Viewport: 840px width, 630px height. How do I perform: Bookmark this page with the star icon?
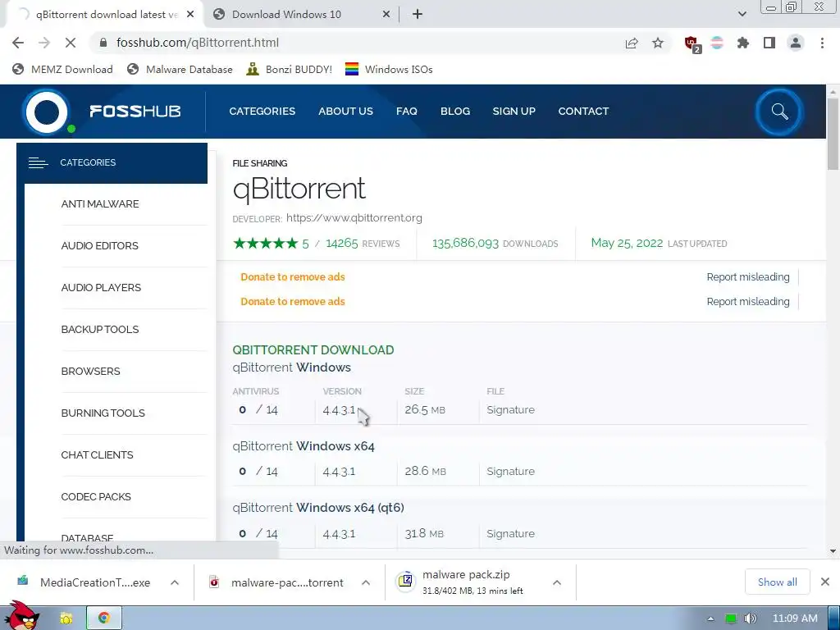click(x=658, y=43)
